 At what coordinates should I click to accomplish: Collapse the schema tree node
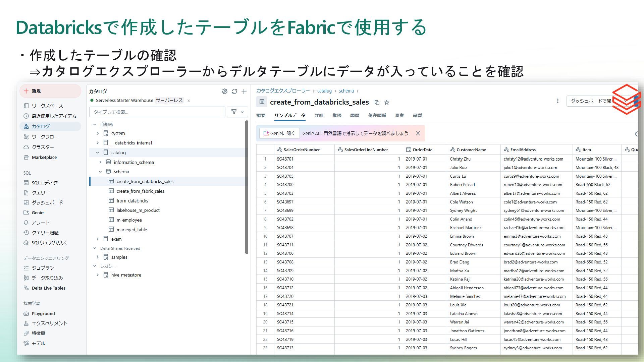pyautogui.click(x=100, y=172)
